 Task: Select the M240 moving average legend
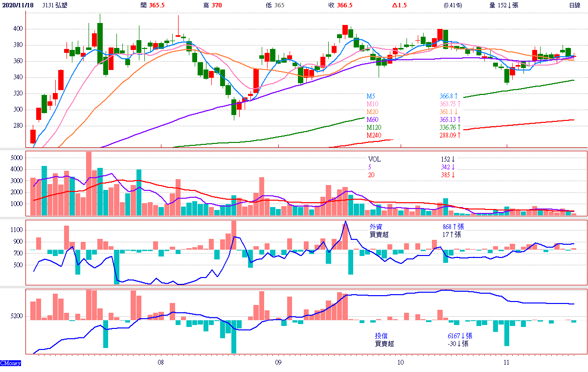coord(375,136)
